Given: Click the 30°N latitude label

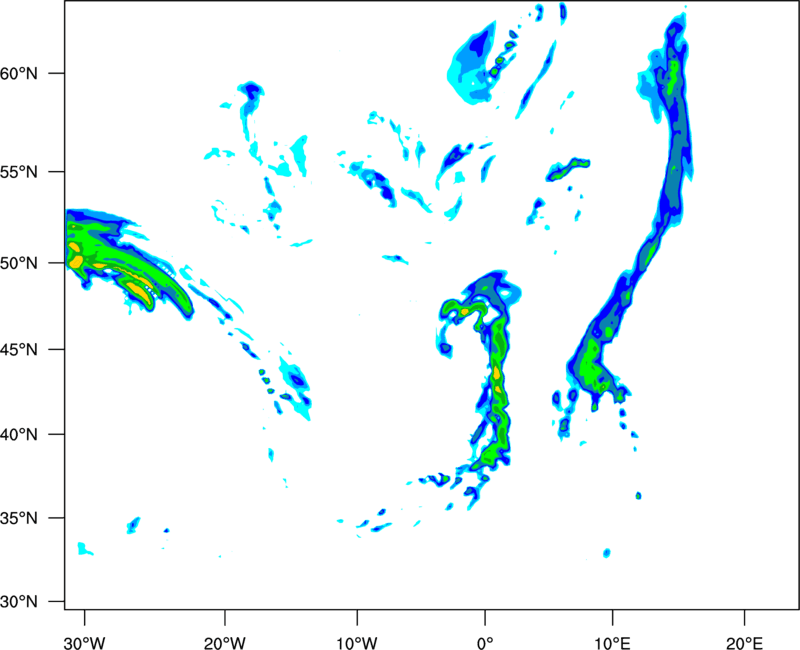Looking at the screenshot, I should click(x=19, y=602).
